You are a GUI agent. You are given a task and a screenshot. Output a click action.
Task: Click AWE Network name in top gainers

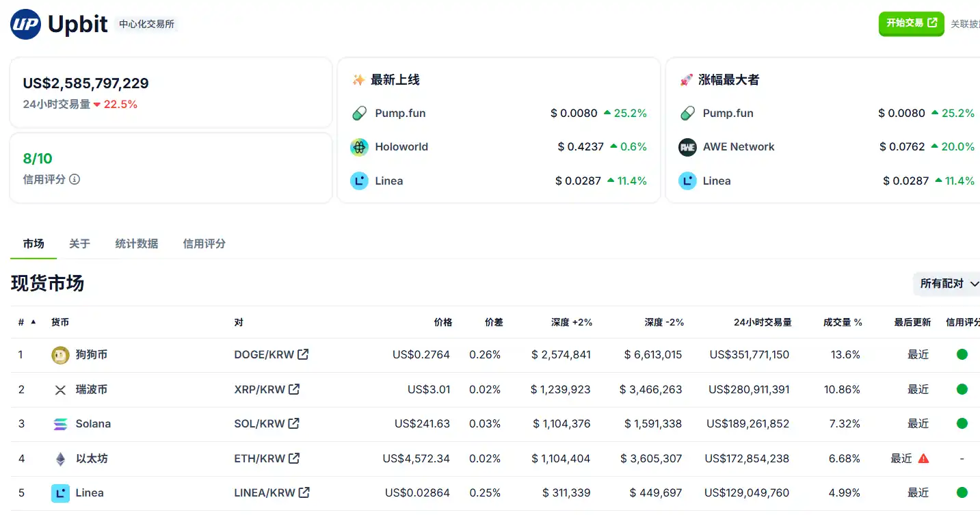(x=739, y=146)
